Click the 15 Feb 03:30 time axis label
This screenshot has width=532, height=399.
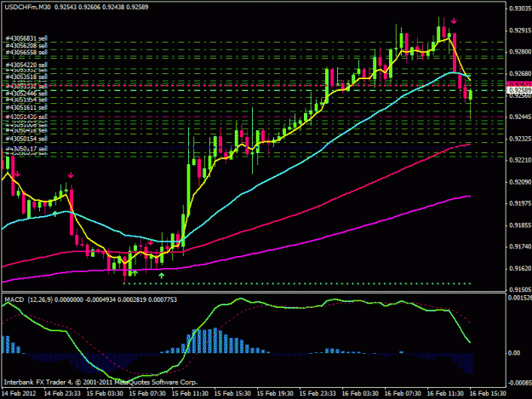click(105, 394)
